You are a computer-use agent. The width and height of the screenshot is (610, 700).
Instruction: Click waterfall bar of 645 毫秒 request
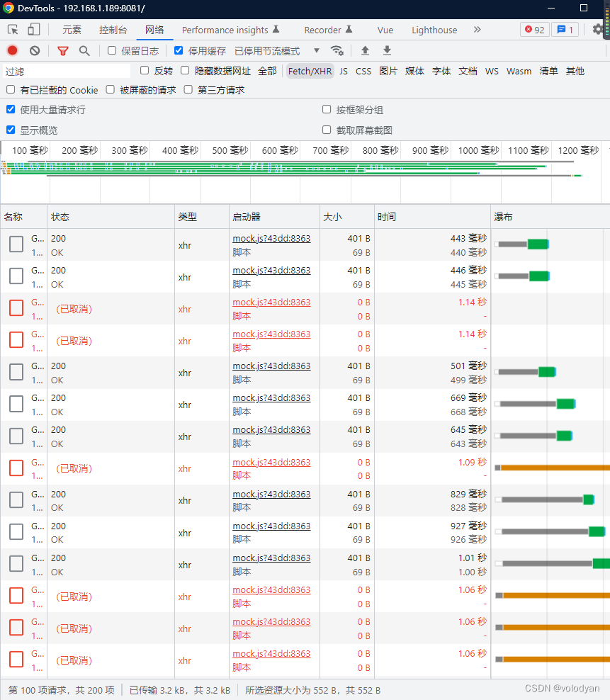pyautogui.click(x=533, y=436)
